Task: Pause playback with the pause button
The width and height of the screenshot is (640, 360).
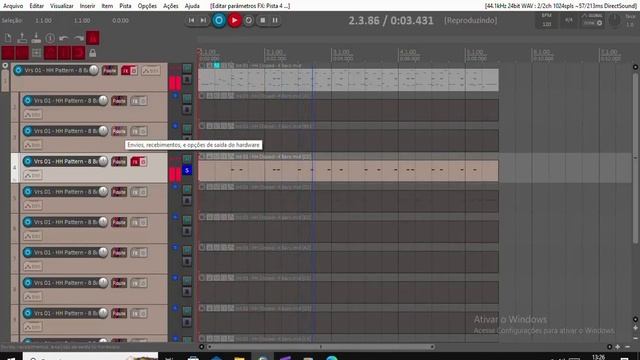Action: tap(275, 20)
